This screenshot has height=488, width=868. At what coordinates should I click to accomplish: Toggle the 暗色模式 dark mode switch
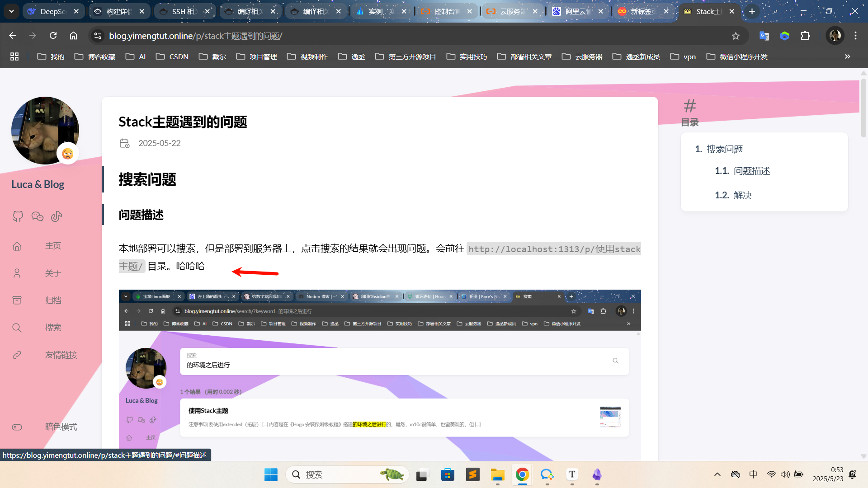point(17,427)
